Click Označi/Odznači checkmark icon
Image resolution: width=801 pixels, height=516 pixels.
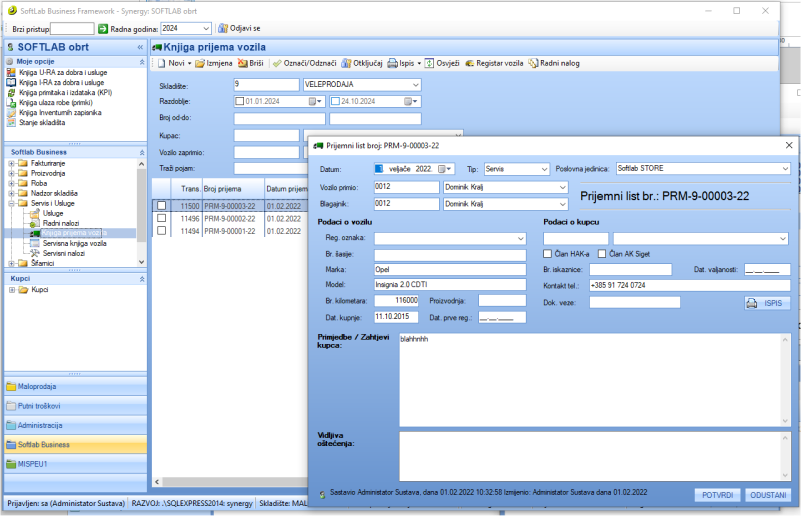pos(278,63)
